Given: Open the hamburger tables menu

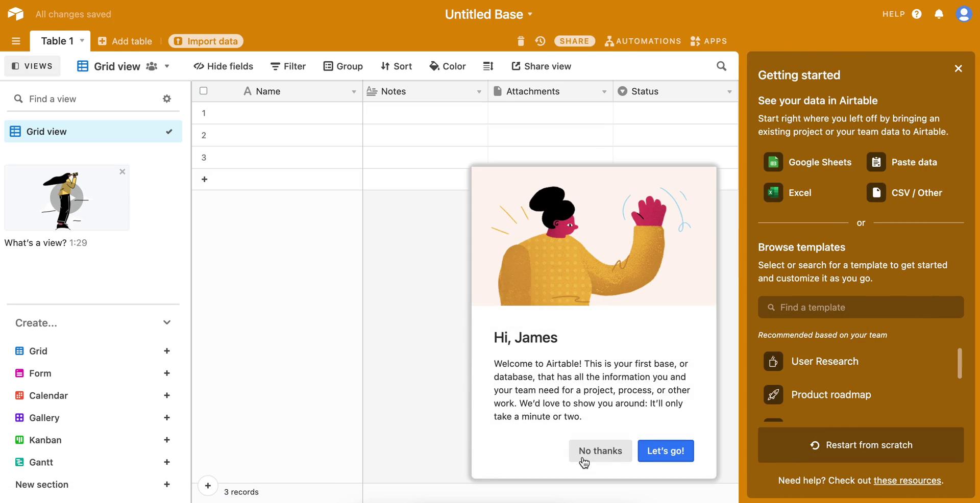Looking at the screenshot, I should click(16, 41).
